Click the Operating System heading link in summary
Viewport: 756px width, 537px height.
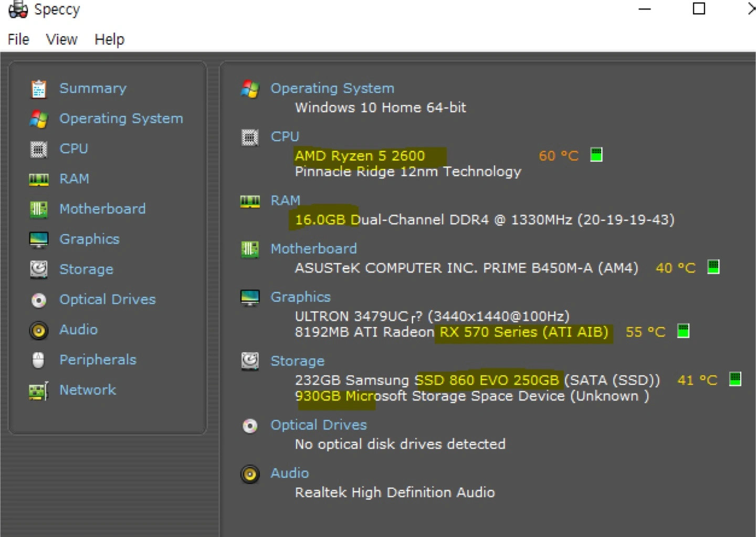[332, 88]
